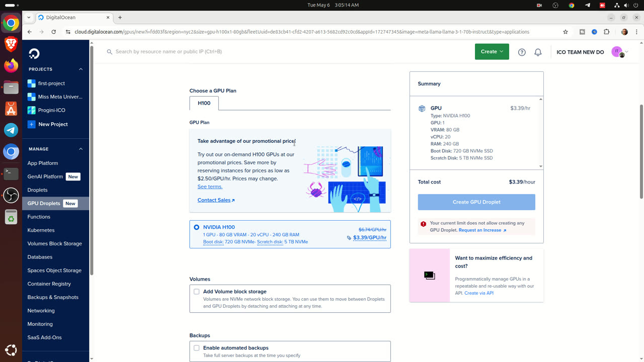Click the first-project icon in sidebar
The image size is (644, 362).
32,83
